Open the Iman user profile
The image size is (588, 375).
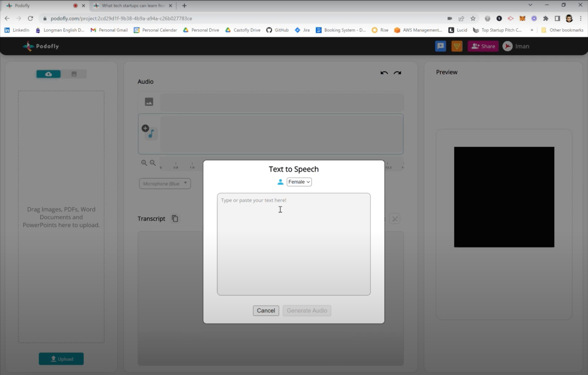(x=516, y=46)
